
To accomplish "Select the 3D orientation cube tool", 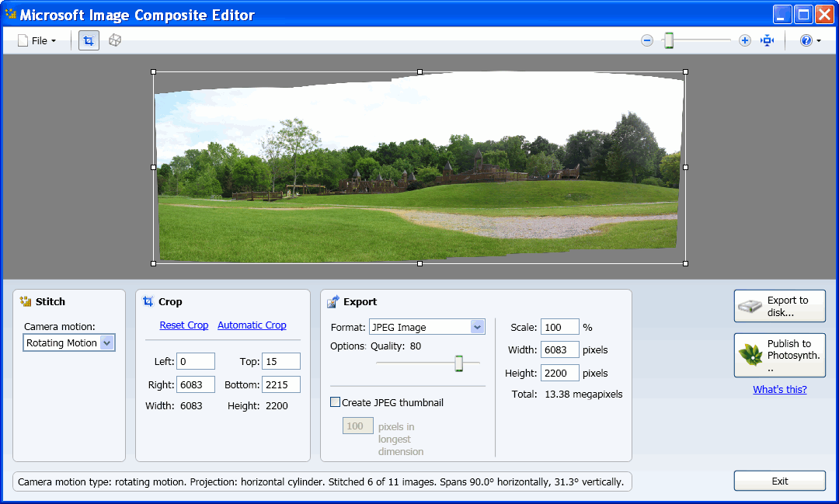I will click(115, 40).
